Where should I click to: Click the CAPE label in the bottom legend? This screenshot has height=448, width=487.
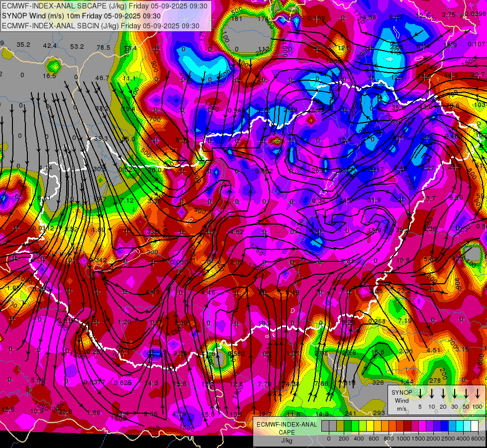pos(287,433)
